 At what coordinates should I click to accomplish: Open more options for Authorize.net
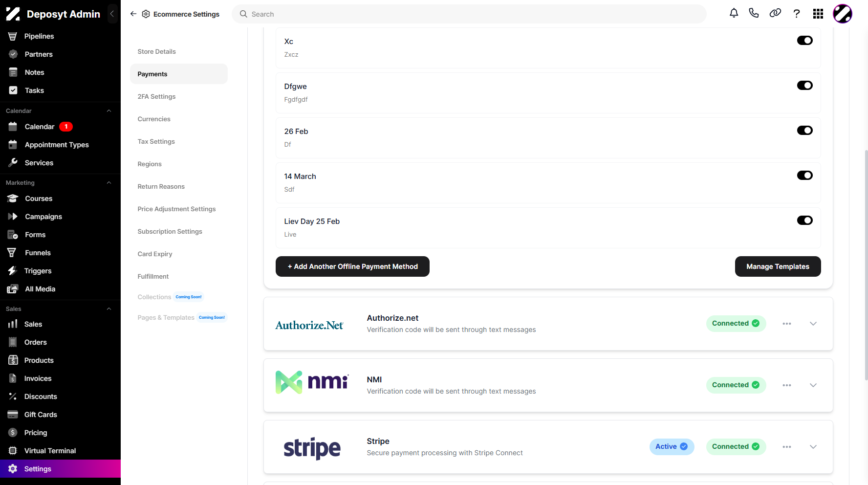tap(787, 324)
